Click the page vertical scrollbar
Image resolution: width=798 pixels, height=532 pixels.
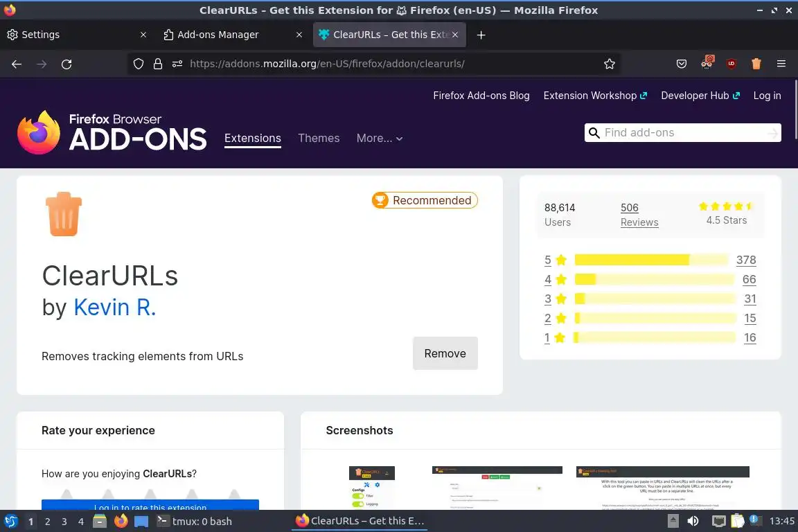click(795, 109)
